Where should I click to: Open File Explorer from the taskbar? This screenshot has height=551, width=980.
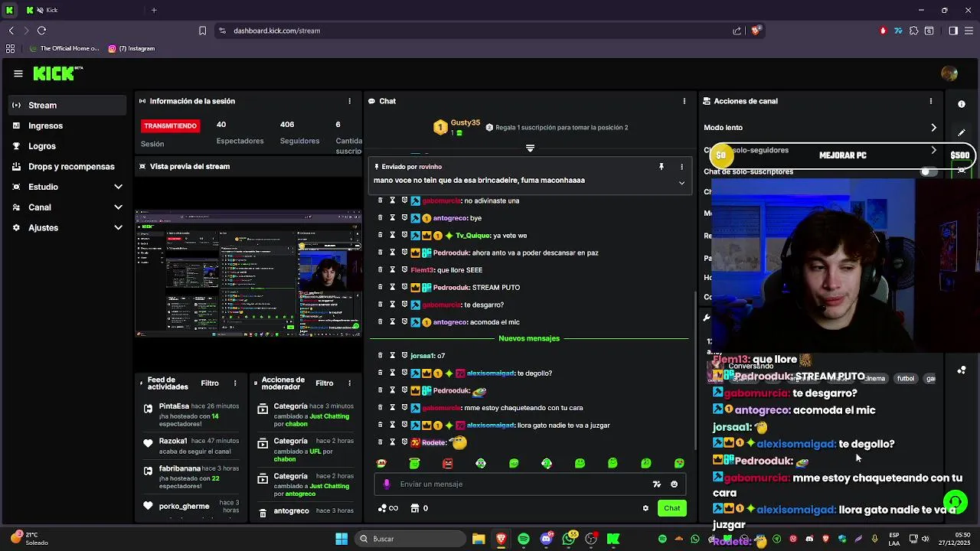(479, 539)
